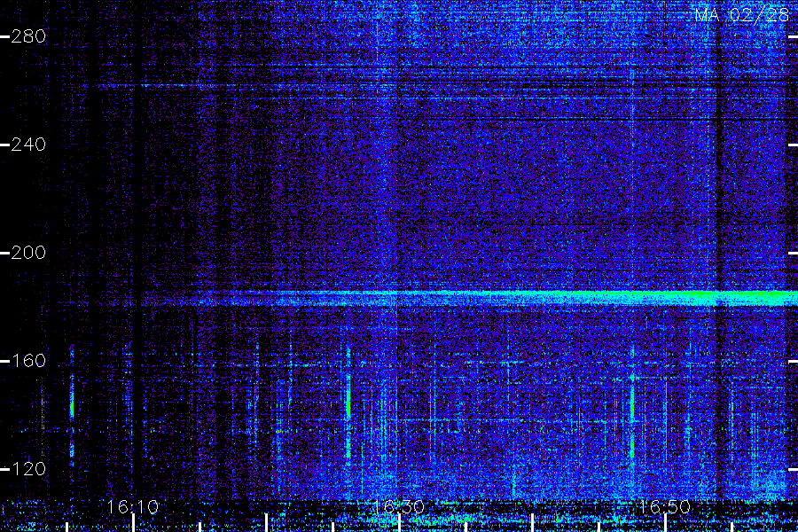The width and height of the screenshot is (798, 532).
Task: Click the 120 frequency axis label
Action: click(x=28, y=469)
